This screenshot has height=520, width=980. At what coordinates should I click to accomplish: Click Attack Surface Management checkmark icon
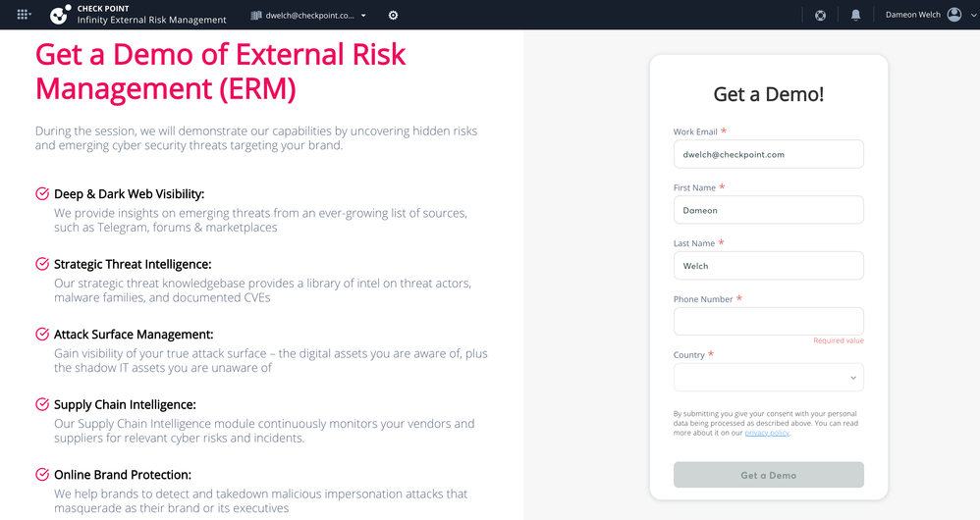coord(42,334)
